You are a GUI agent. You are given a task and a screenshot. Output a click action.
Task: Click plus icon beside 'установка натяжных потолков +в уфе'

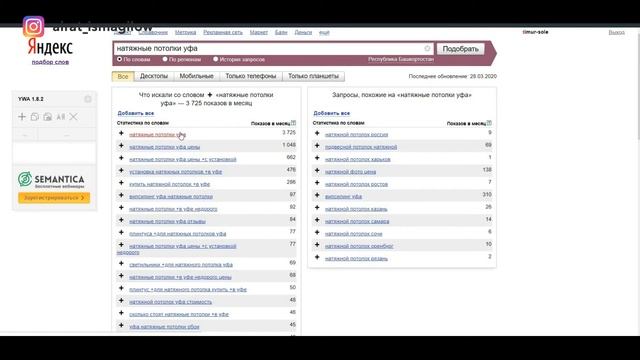121,171
